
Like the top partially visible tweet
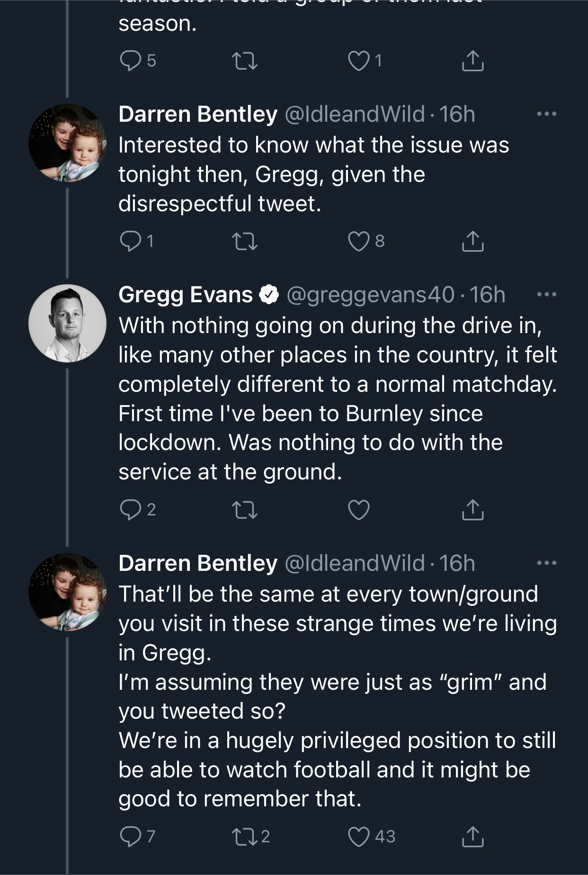[x=358, y=61]
